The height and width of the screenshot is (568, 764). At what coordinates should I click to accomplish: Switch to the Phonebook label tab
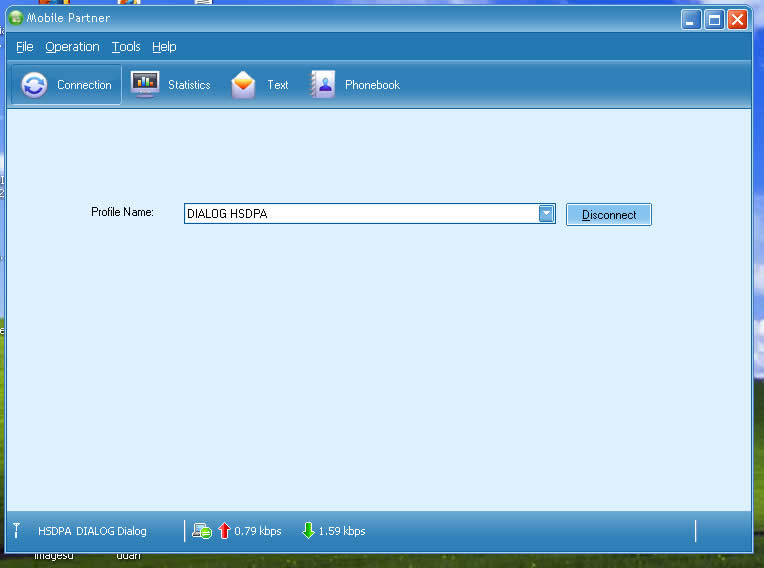coord(372,85)
